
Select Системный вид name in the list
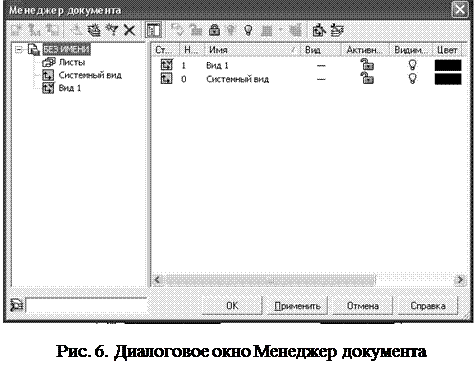point(237,79)
